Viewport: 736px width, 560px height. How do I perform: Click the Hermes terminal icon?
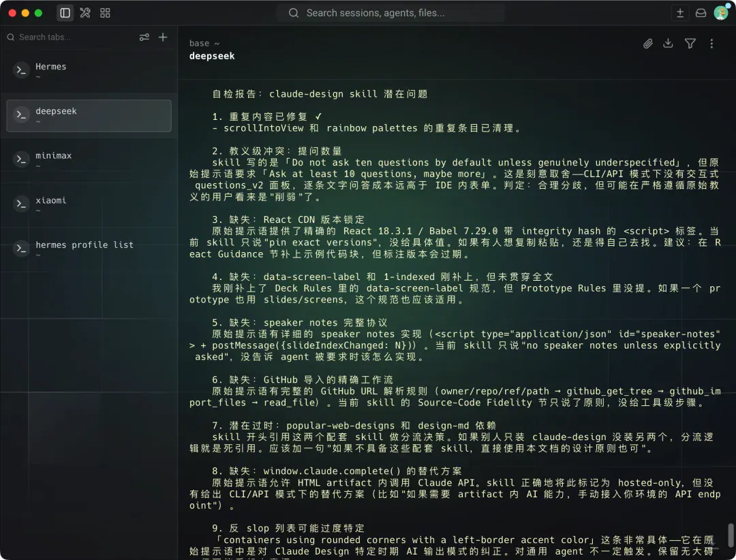pyautogui.click(x=21, y=70)
